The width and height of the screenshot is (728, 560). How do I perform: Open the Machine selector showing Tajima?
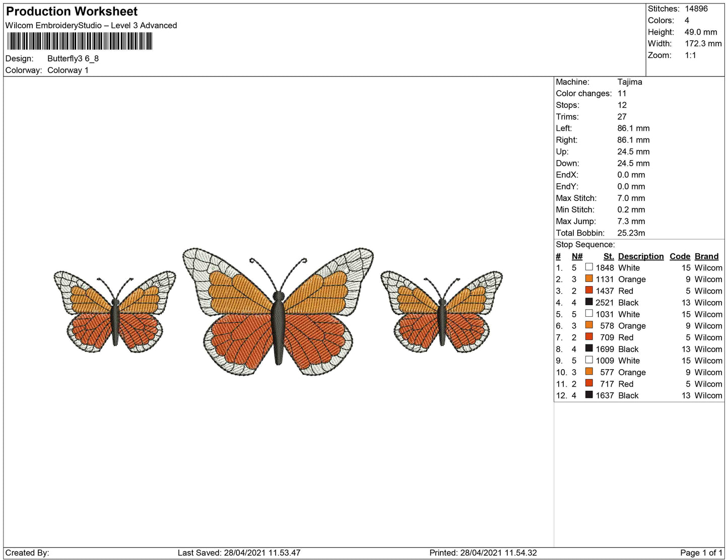click(x=629, y=82)
